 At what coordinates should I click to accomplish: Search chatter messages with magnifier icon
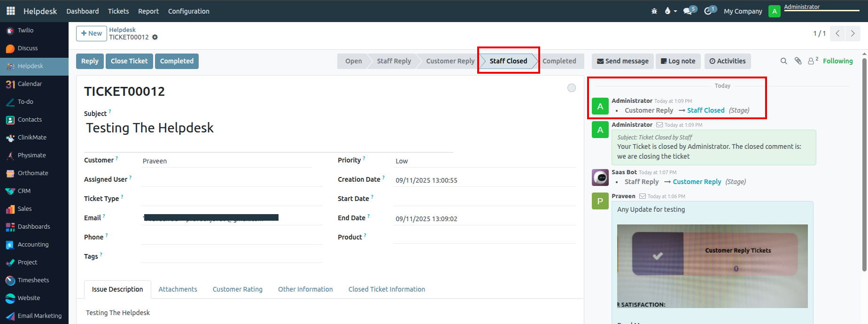pyautogui.click(x=783, y=61)
